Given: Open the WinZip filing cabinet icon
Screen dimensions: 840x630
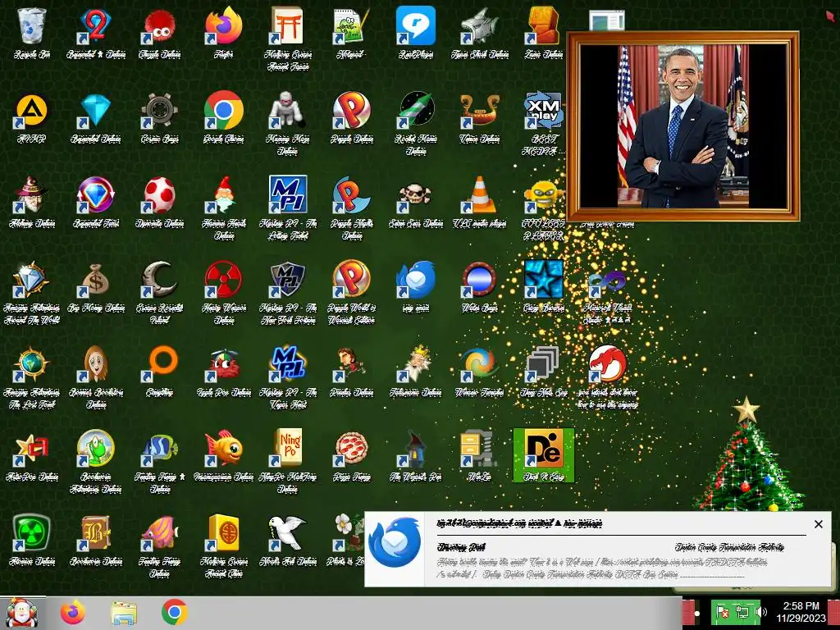Looking at the screenshot, I should pyautogui.click(x=479, y=450).
